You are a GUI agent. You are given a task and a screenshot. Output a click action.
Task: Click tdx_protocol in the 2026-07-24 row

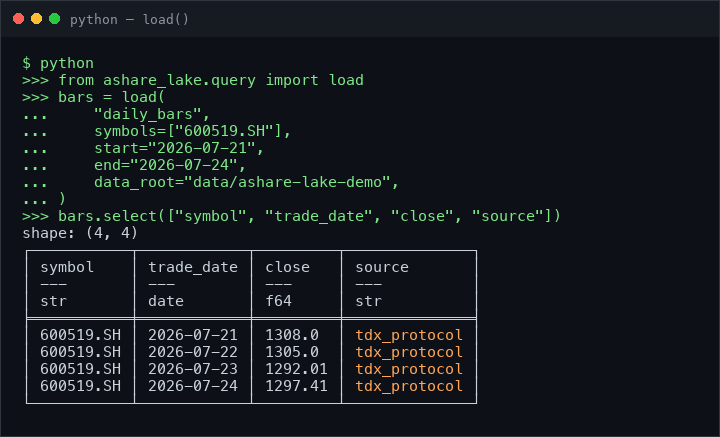pyautogui.click(x=409, y=387)
